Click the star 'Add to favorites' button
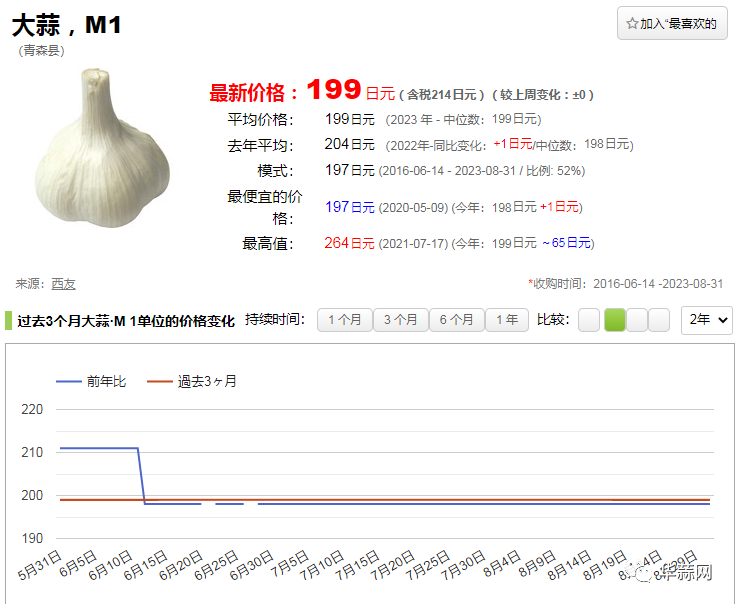 671,23
